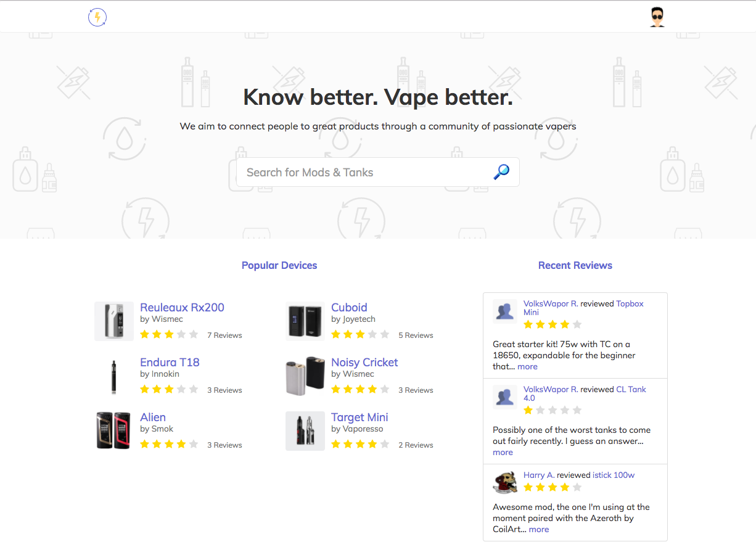Viewport: 756px width, 555px height.
Task: Click VolksWapor R.'s profile avatar icon
Action: 504,311
